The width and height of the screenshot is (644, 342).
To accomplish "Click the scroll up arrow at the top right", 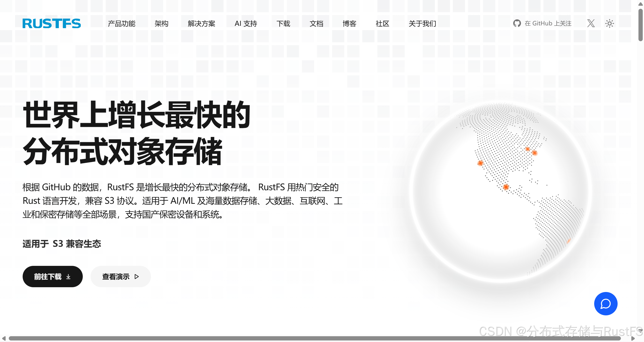I will pos(640,4).
